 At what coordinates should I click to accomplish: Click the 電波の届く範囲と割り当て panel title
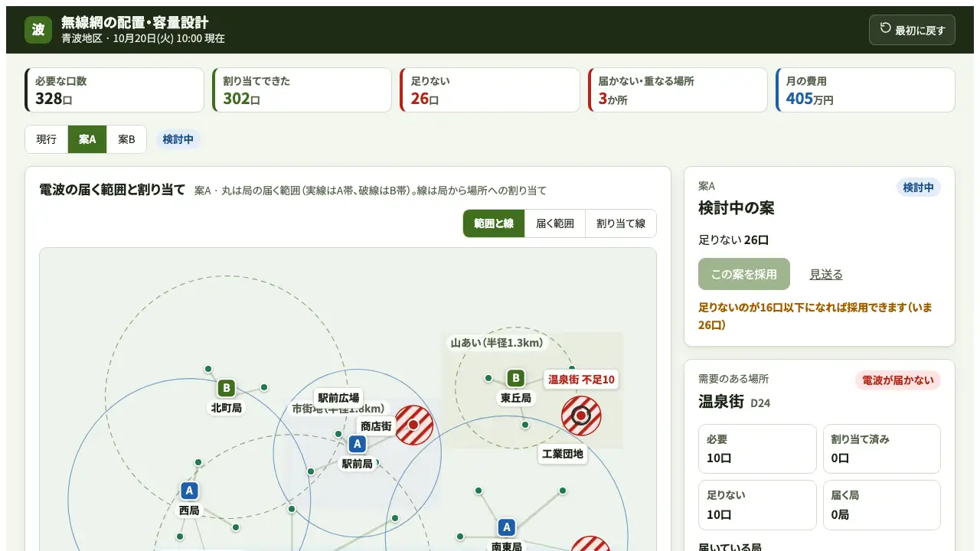[112, 190]
